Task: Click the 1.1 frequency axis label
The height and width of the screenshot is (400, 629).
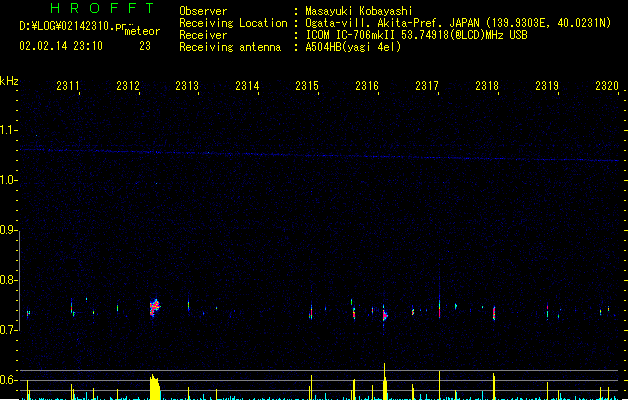Action: click(x=9, y=130)
